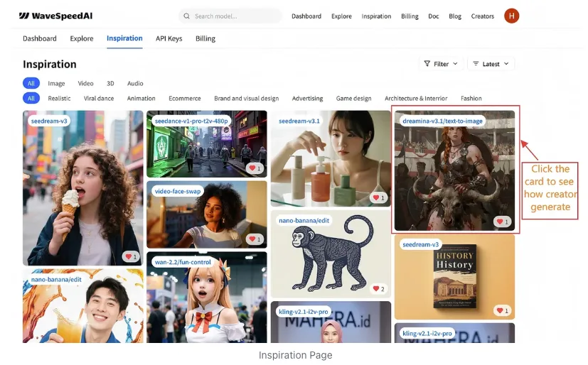Select the Video media type filter
Image resolution: width=588 pixels, height=365 pixels.
[x=85, y=83]
